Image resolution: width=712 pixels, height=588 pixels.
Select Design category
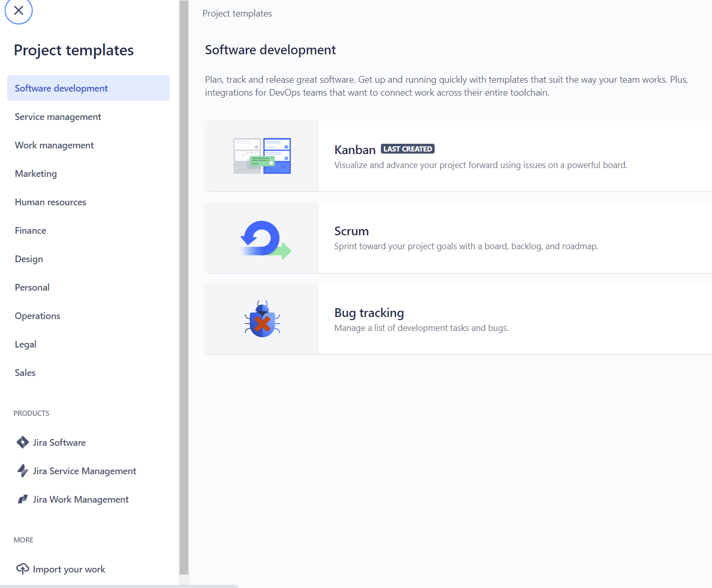tap(88, 259)
